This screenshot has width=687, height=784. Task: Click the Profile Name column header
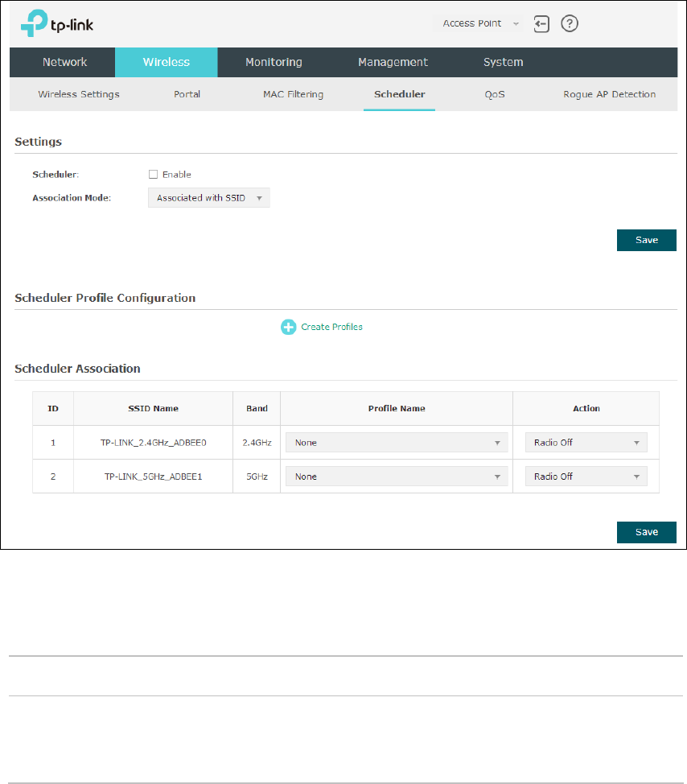click(397, 408)
